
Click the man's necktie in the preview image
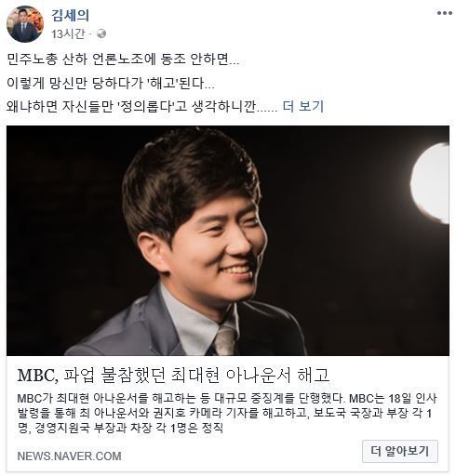click(x=225, y=341)
